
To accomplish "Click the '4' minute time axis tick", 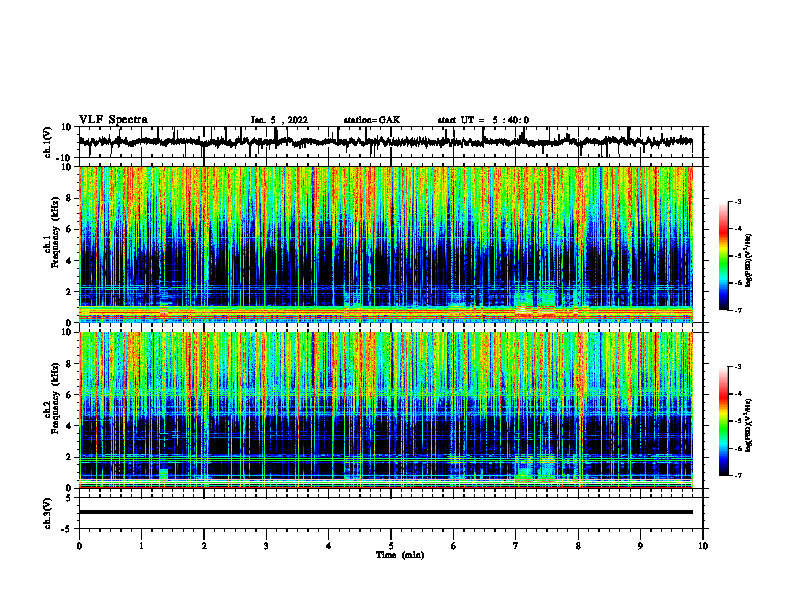I will 329,546.
